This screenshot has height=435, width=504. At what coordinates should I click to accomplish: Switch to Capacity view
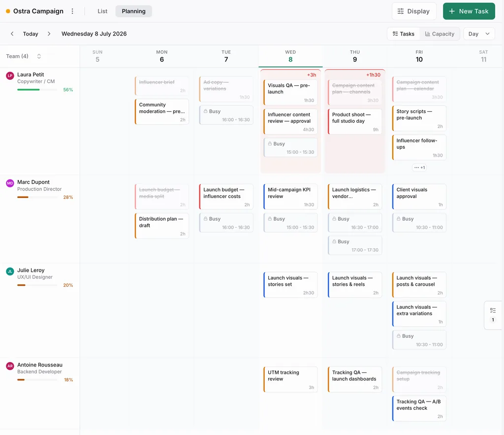[440, 34]
